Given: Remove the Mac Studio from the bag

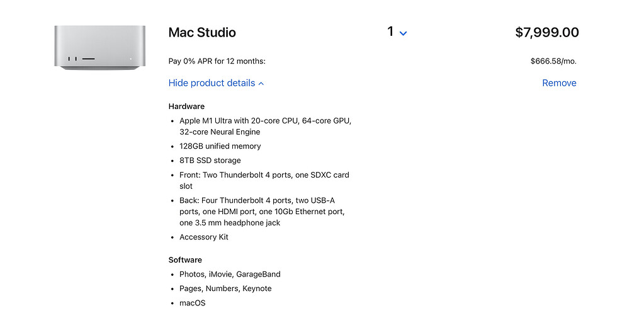Looking at the screenshot, I should (559, 83).
